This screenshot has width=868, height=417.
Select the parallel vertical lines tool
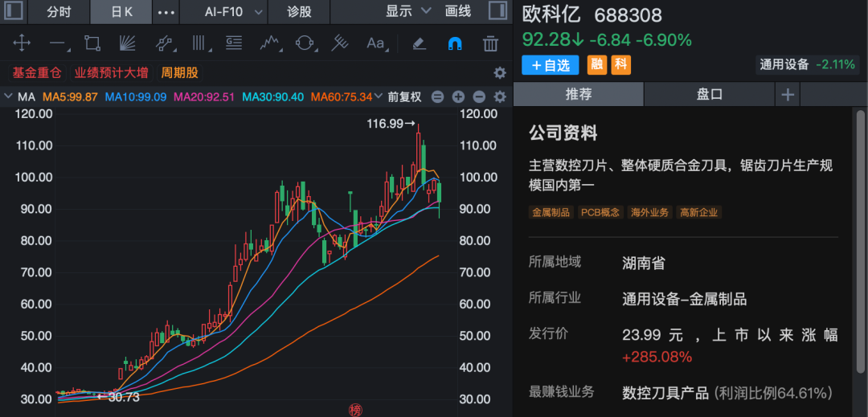click(x=199, y=43)
